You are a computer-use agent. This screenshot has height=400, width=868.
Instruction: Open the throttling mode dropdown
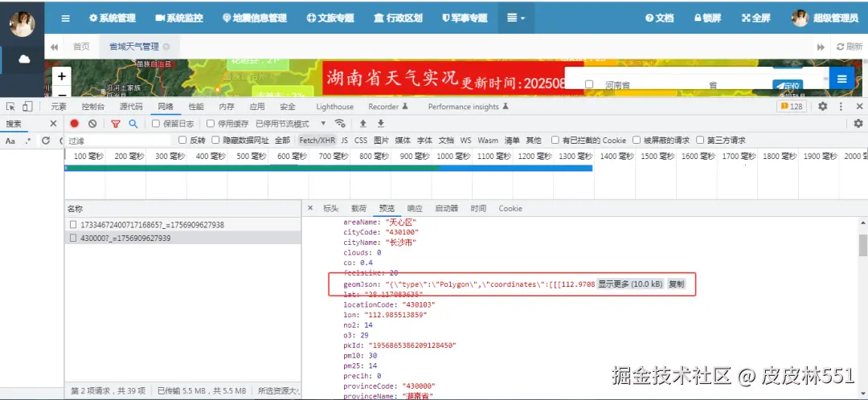[291, 124]
